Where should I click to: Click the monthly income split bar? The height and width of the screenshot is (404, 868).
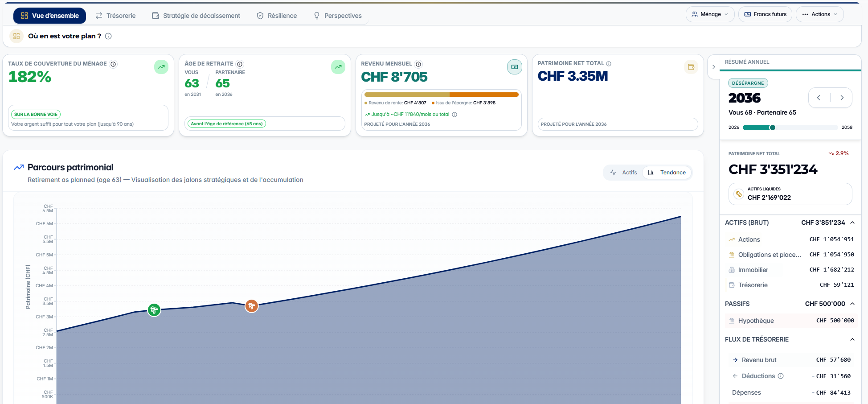point(441,95)
